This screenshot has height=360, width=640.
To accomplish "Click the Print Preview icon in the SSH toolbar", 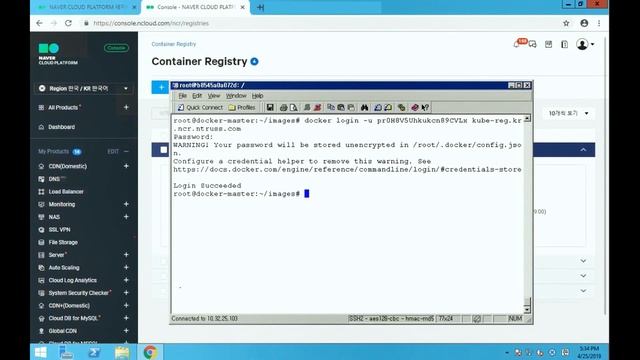I will pos(293,107).
